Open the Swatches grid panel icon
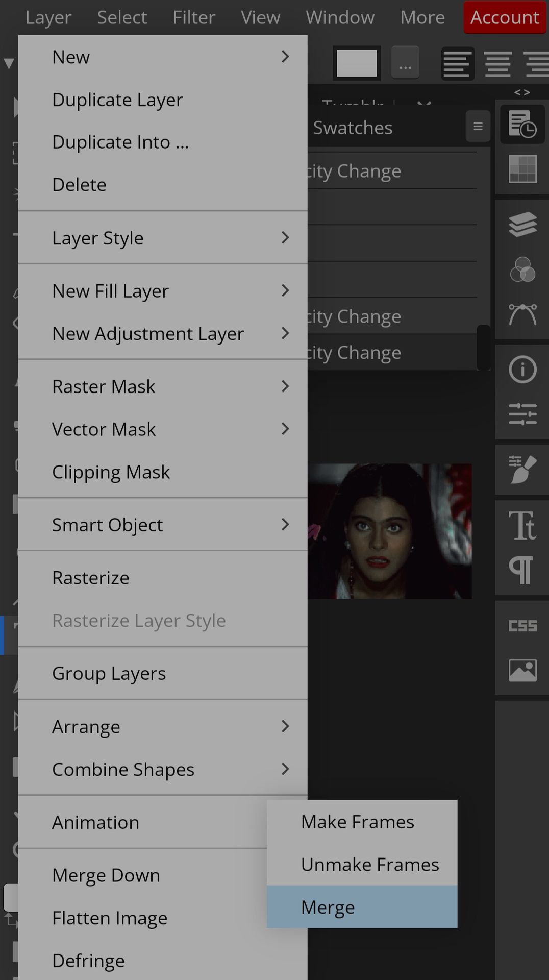Viewport: 549px width, 980px height. click(522, 169)
